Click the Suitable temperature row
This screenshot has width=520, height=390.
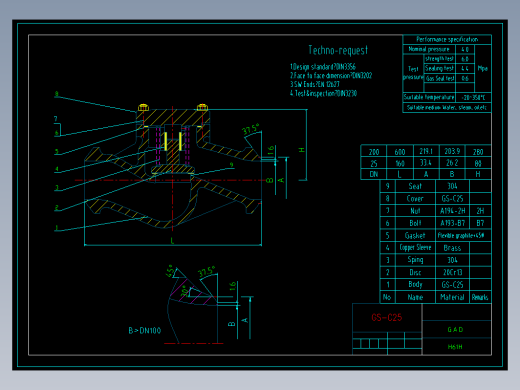pyautogui.click(x=447, y=98)
